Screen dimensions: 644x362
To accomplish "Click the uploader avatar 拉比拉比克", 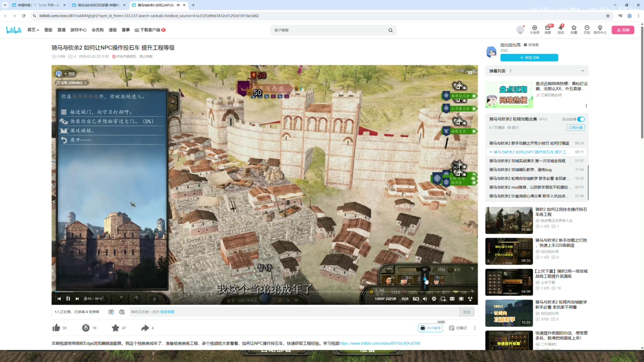I will [492, 52].
